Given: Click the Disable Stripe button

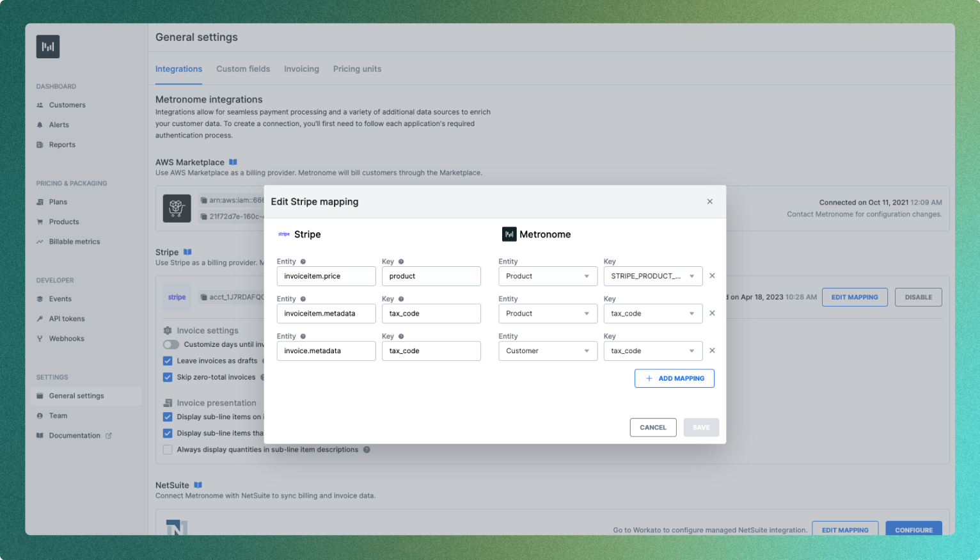Looking at the screenshot, I should coord(919,297).
